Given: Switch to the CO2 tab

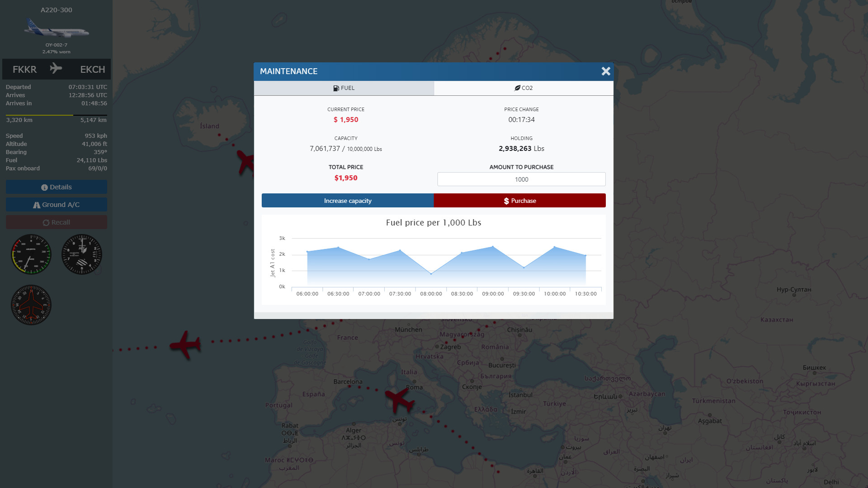Looking at the screenshot, I should pos(524,88).
